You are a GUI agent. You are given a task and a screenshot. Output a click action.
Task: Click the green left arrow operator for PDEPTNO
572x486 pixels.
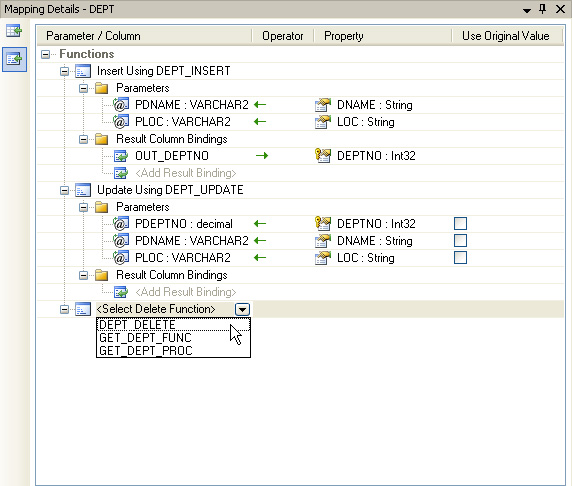[260, 224]
